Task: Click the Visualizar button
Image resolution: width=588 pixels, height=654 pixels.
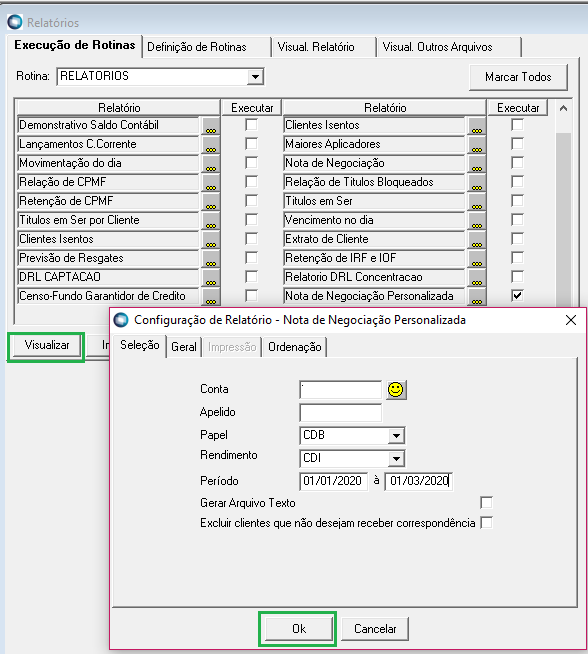Action: pos(47,345)
